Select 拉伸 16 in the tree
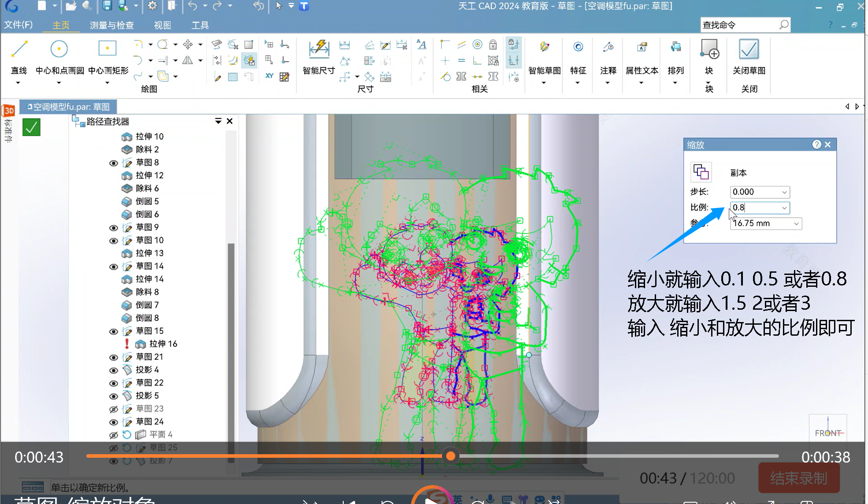Viewport: 868px width, 504px height. click(156, 344)
